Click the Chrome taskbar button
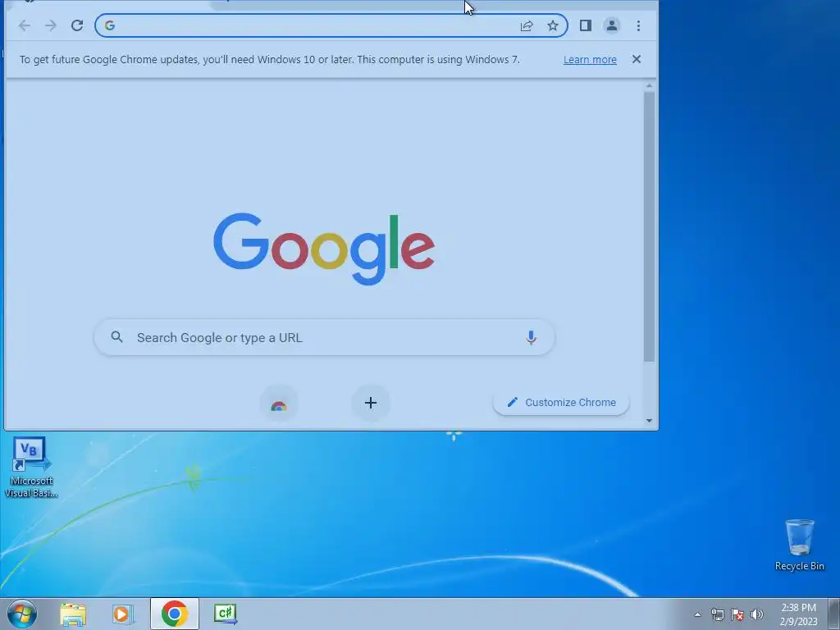This screenshot has width=840, height=630. pyautogui.click(x=174, y=614)
